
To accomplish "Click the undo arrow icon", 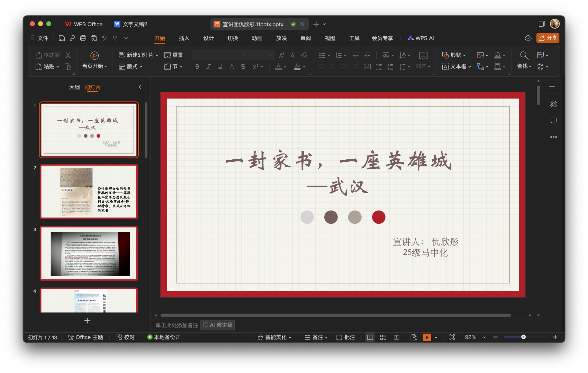I will point(104,38).
